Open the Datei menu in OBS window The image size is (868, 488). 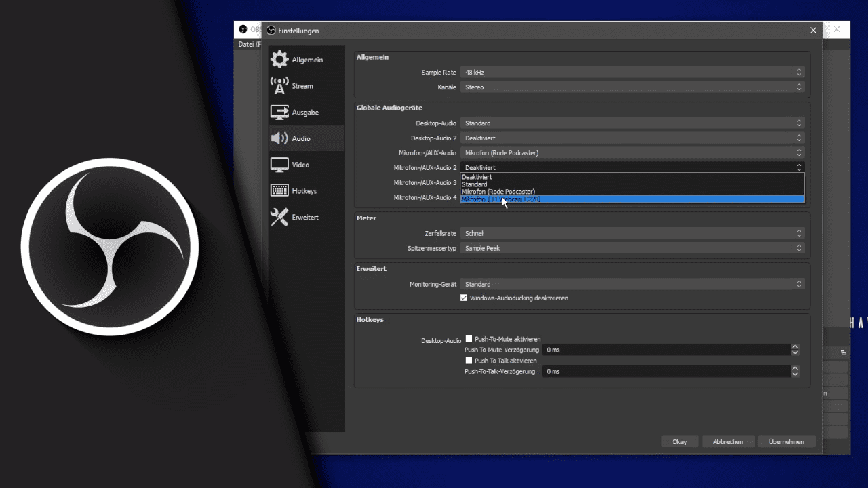(x=248, y=45)
